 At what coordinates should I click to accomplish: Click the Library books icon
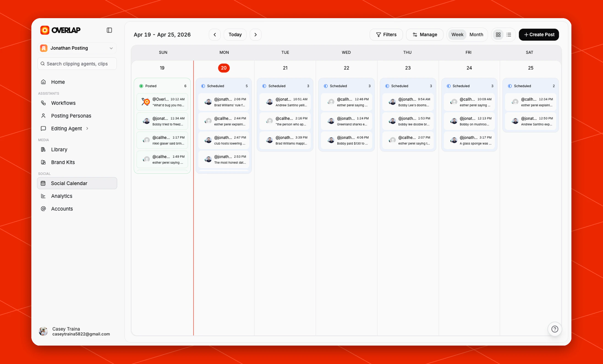pos(43,149)
